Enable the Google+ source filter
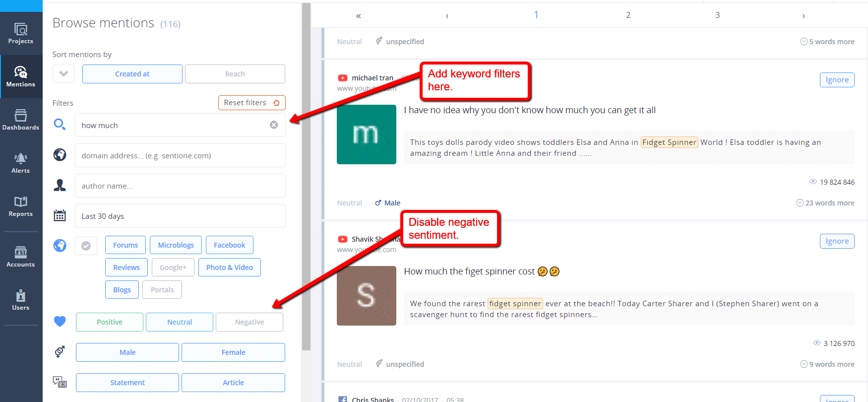The width and height of the screenshot is (868, 402). coord(173,268)
